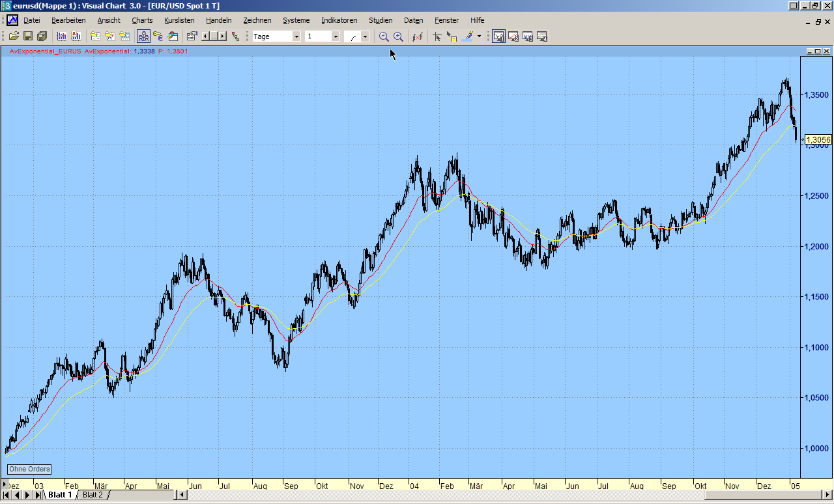This screenshot has width=834, height=504.
Task: Click the Save diskette icon
Action: pyautogui.click(x=28, y=36)
